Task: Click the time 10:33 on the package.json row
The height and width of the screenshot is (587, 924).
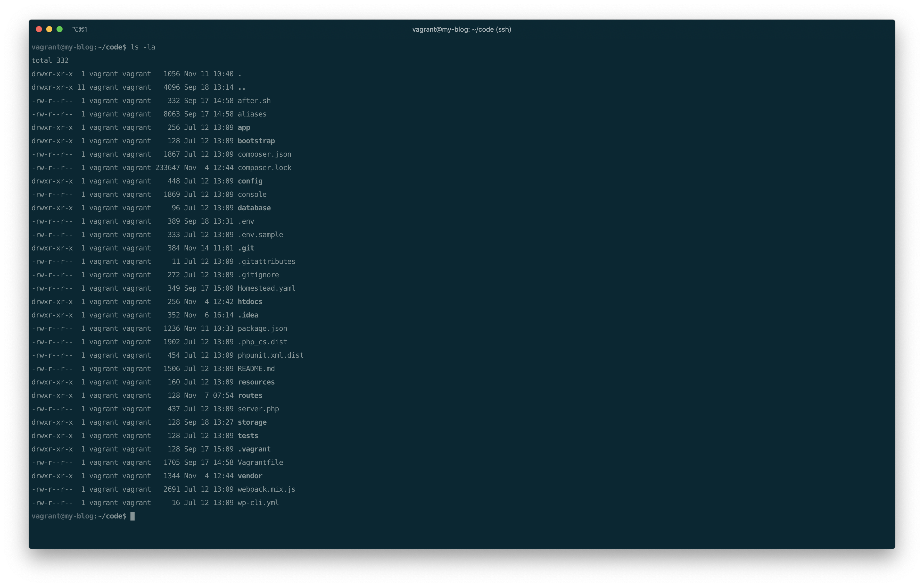Action: (223, 329)
